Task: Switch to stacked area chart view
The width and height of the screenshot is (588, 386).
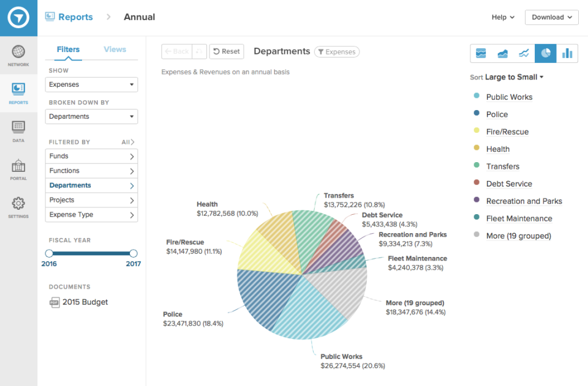Action: click(x=481, y=53)
